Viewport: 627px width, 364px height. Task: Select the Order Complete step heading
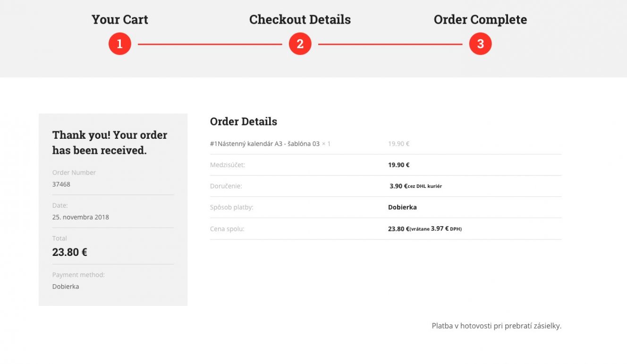point(480,19)
